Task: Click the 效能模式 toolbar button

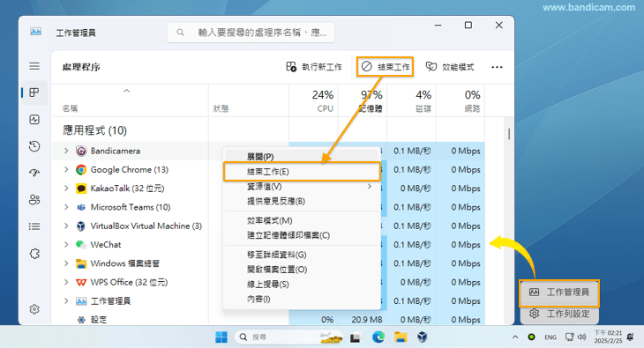Action: click(x=450, y=67)
